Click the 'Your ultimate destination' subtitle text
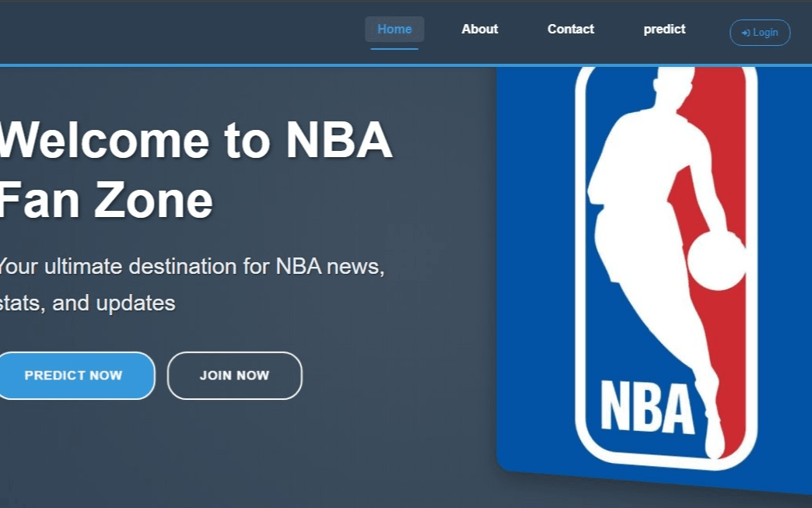812x508 pixels. 191,285
